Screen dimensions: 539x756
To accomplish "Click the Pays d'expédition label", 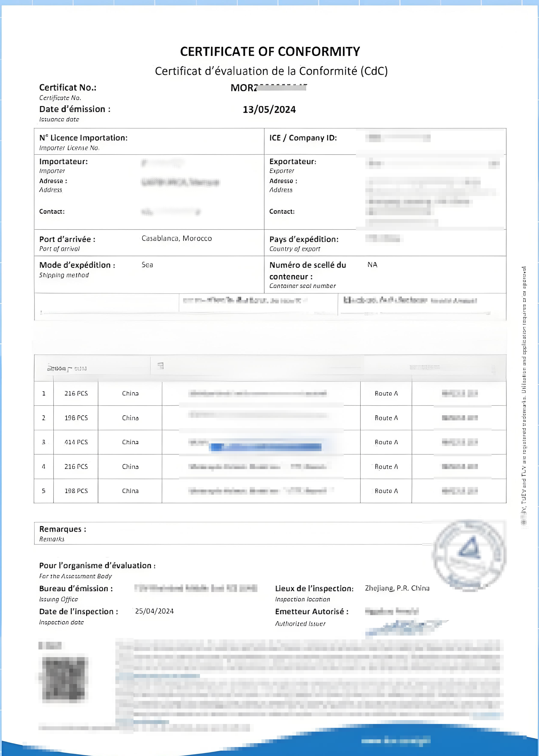I will 304,239.
